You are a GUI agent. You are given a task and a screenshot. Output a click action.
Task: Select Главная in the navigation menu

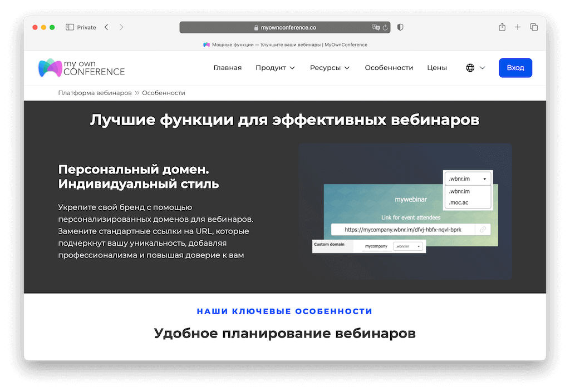click(228, 67)
